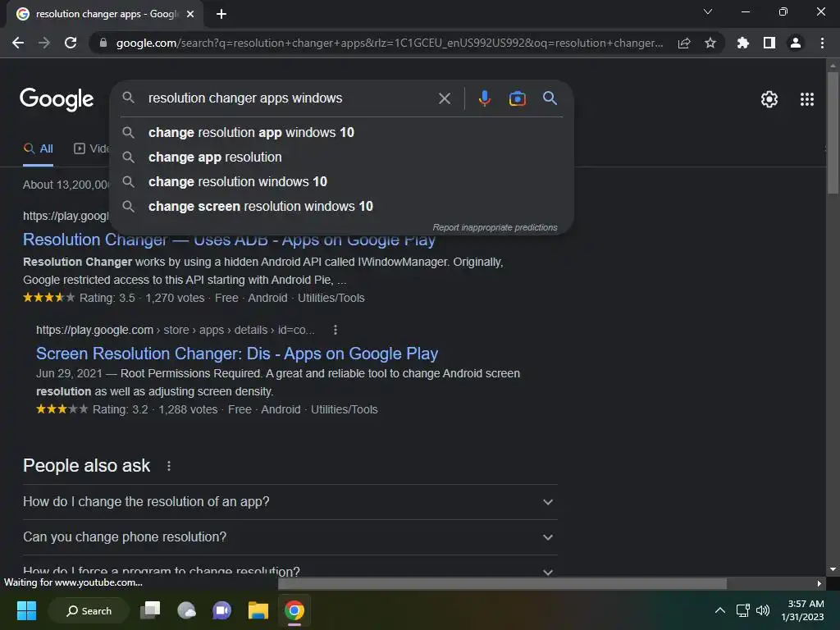
Task: Reload the current page
Action: tap(71, 43)
